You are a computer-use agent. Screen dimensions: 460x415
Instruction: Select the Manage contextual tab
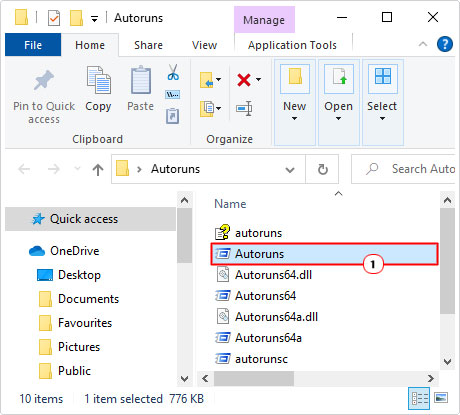pyautogui.click(x=264, y=20)
